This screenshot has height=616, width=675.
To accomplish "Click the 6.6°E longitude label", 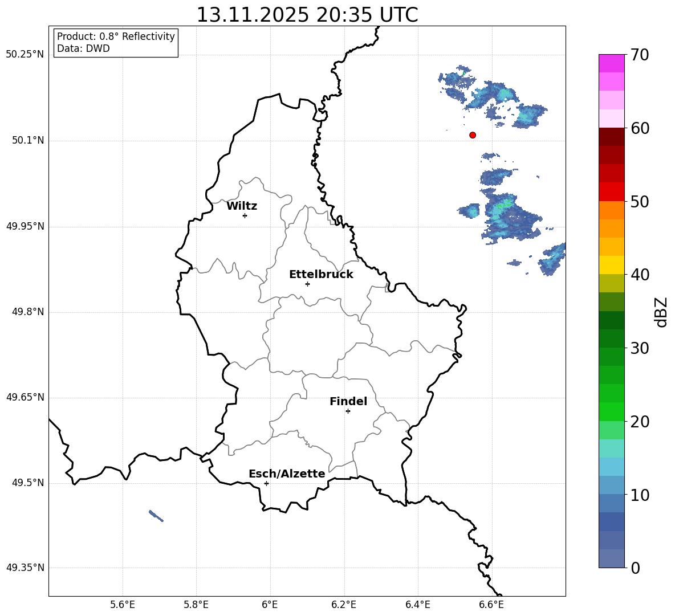I will pos(491,605).
